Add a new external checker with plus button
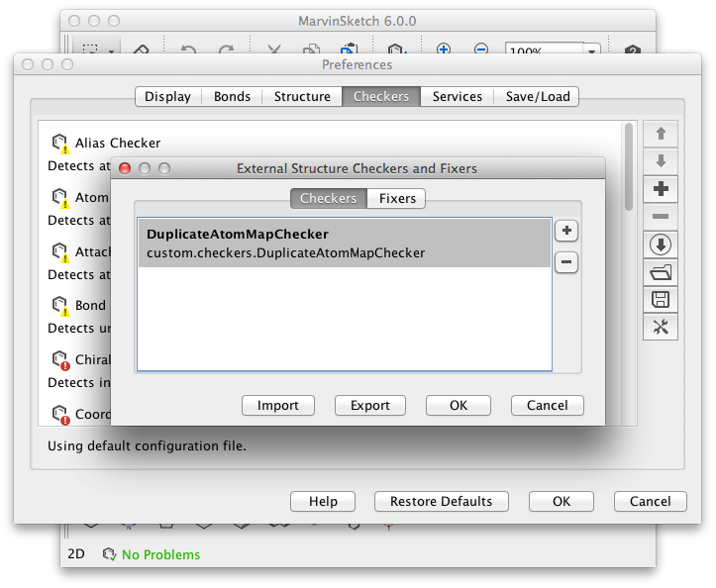The height and width of the screenshot is (588, 716). tap(565, 231)
